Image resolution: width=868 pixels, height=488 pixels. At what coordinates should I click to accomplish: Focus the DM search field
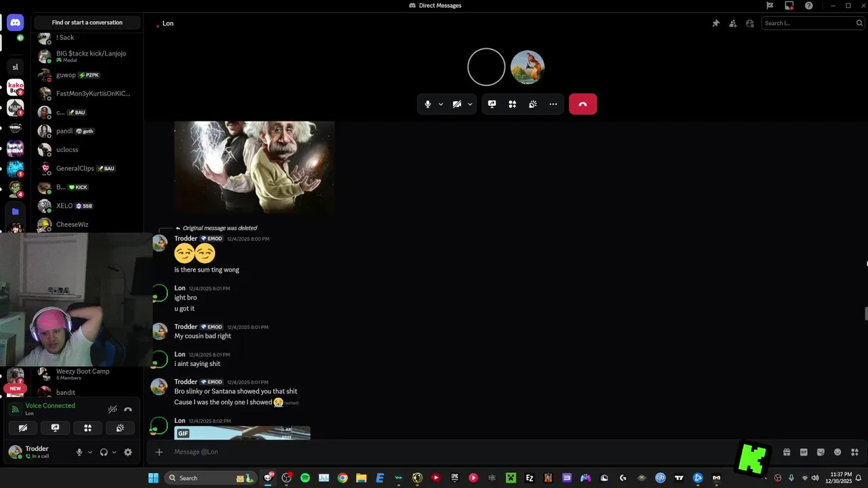[x=812, y=23]
